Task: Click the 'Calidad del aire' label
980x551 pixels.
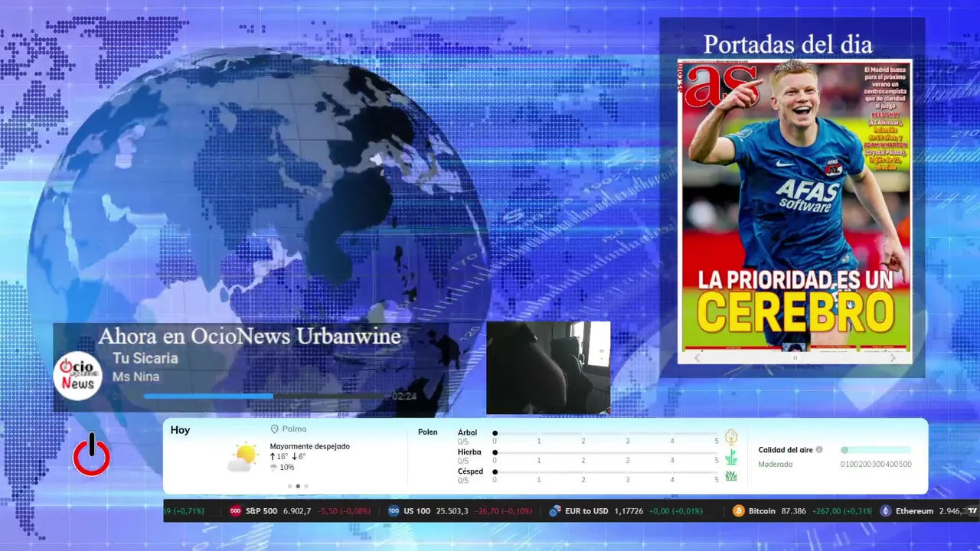Action: pos(786,450)
